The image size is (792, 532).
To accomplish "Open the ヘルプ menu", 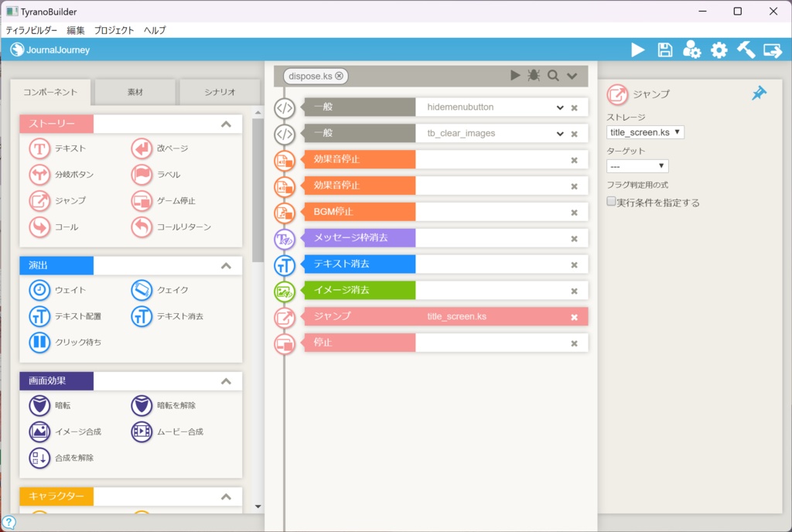I will pyautogui.click(x=155, y=30).
